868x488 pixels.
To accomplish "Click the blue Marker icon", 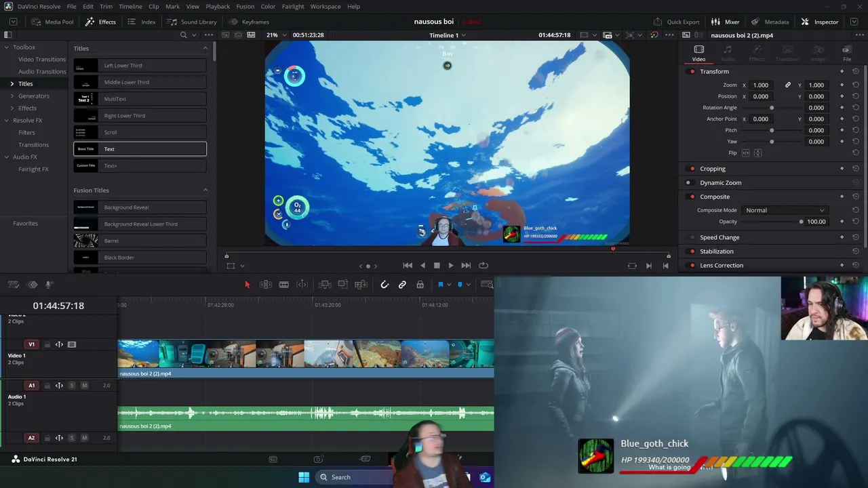I will (x=460, y=285).
